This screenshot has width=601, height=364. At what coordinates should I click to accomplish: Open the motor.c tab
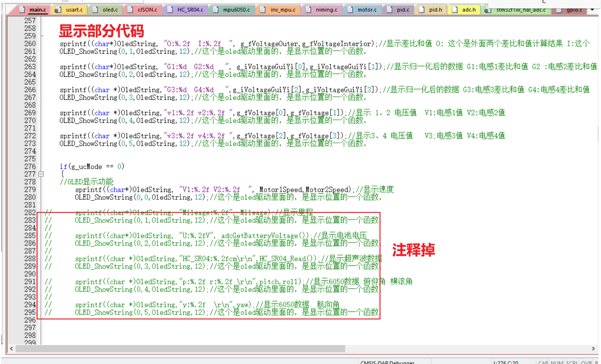point(367,10)
